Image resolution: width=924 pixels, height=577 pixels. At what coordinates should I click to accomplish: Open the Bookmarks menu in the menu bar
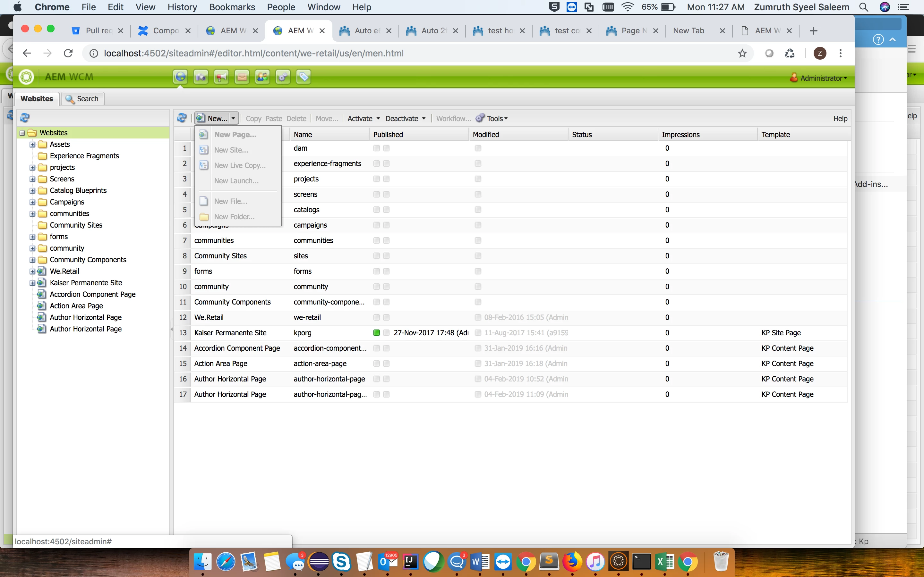pos(232,7)
